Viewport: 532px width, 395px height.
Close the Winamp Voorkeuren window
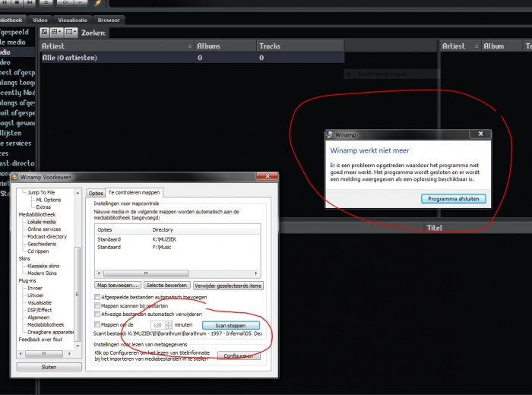coord(268,176)
